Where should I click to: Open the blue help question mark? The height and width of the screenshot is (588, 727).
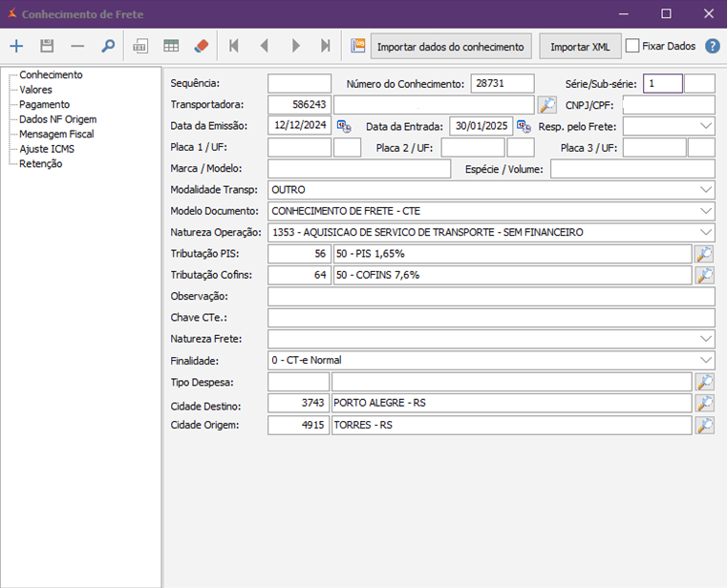click(713, 46)
